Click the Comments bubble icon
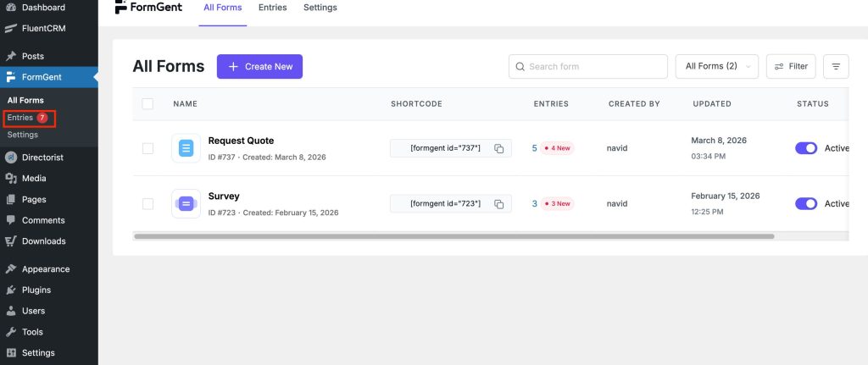 [x=10, y=220]
